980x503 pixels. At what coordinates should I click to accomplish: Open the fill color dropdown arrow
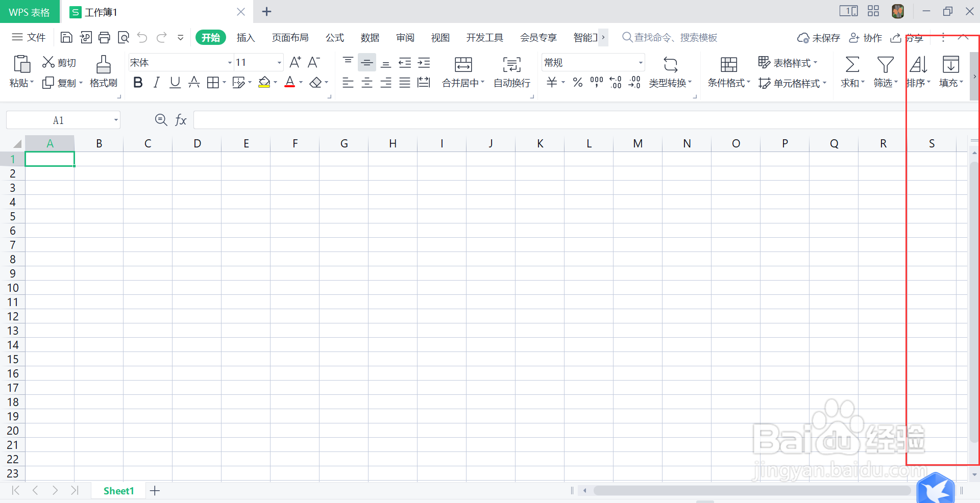(276, 82)
